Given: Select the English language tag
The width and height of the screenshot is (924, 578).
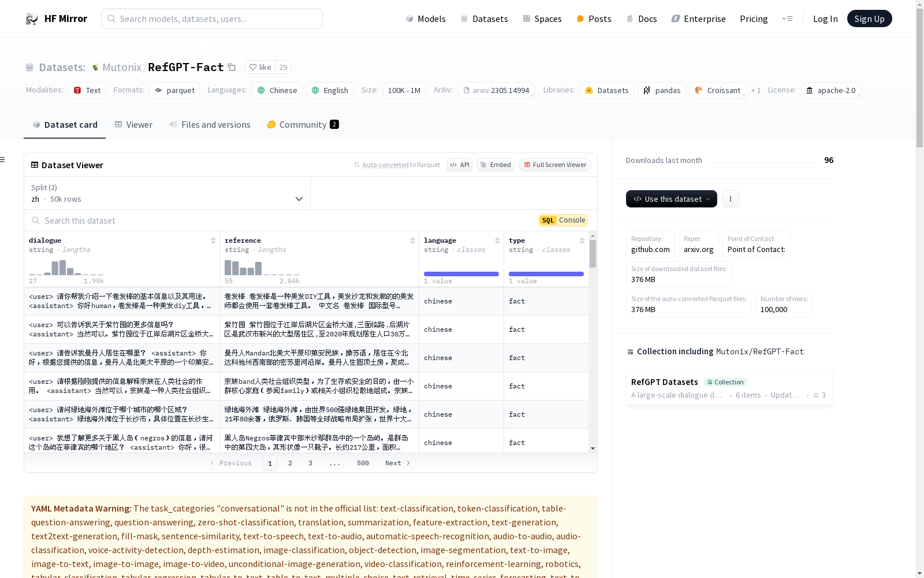Looking at the screenshot, I should click(330, 90).
